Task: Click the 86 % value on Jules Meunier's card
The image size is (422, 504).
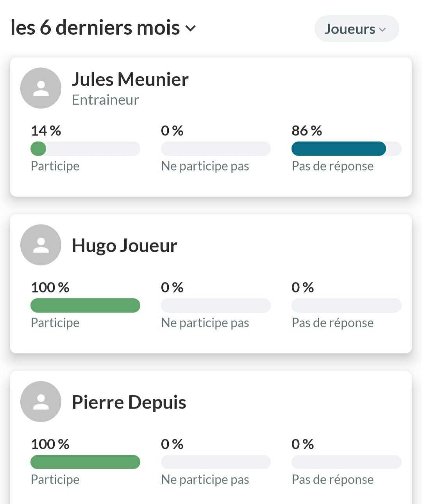Action: tap(307, 131)
